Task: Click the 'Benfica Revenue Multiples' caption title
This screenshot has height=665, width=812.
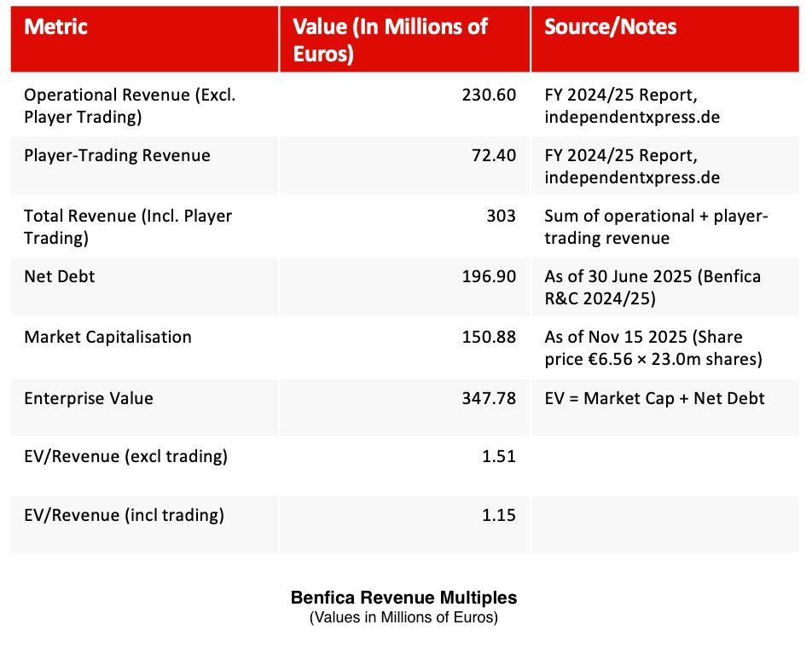Action: tap(403, 598)
